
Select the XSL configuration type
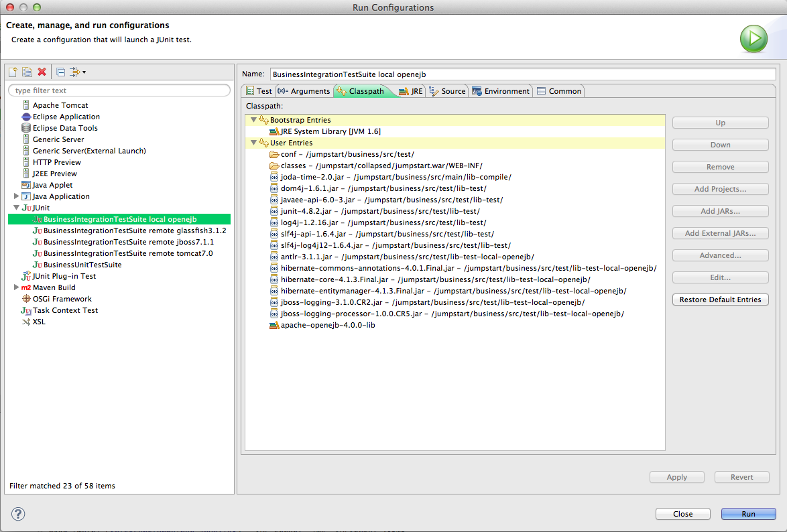coord(33,322)
